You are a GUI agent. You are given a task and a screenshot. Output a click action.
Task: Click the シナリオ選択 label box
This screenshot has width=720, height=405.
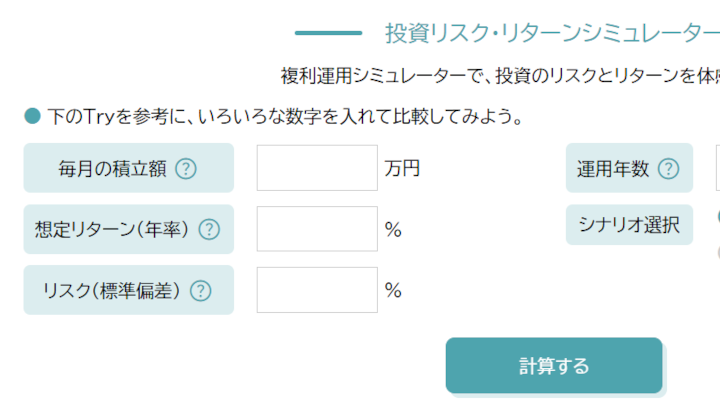[629, 225]
